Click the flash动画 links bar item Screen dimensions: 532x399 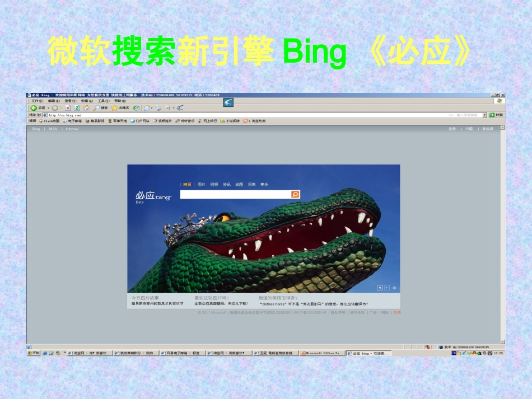coord(49,121)
